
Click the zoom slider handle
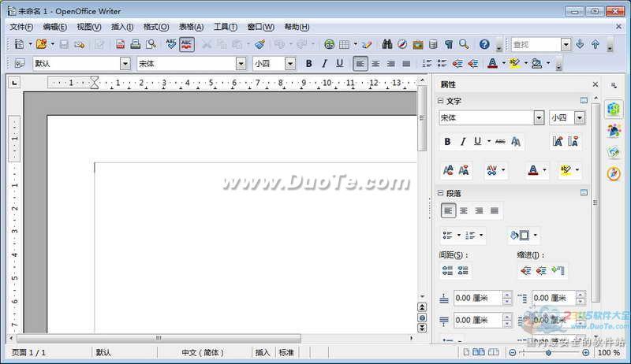coord(548,352)
